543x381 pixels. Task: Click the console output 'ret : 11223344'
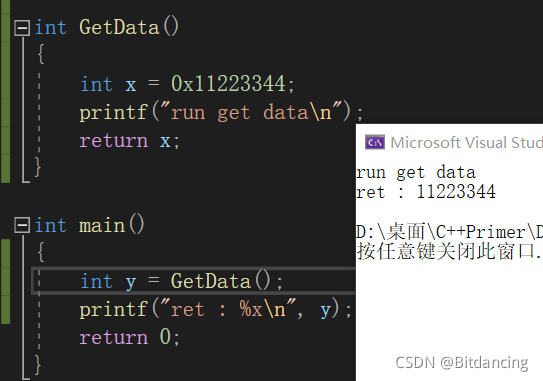pyautogui.click(x=426, y=192)
